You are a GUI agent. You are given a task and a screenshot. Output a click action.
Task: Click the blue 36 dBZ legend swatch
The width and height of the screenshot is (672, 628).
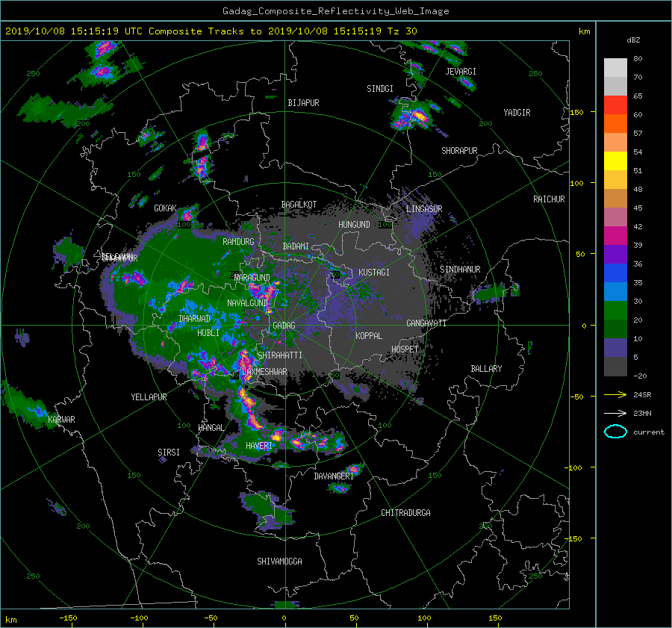(615, 273)
